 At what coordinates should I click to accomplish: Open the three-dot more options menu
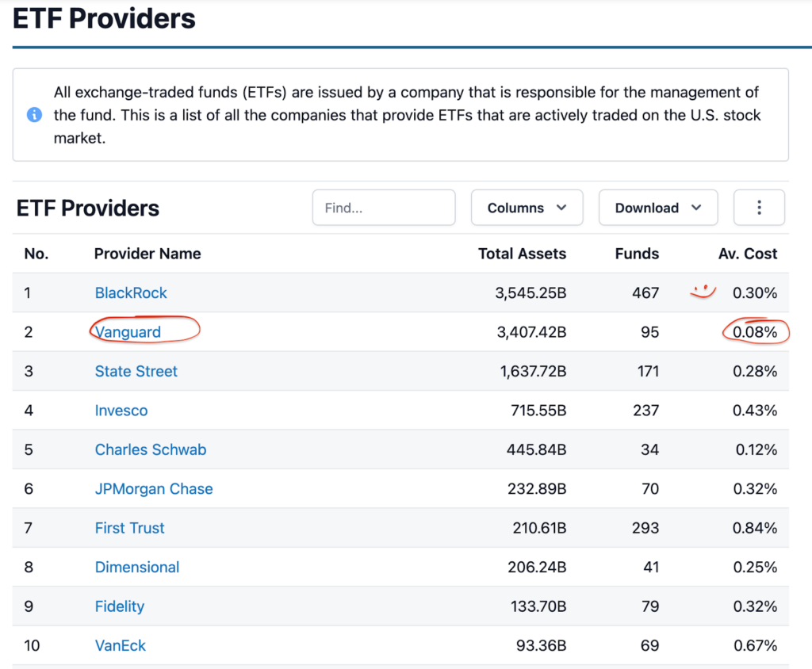(759, 208)
